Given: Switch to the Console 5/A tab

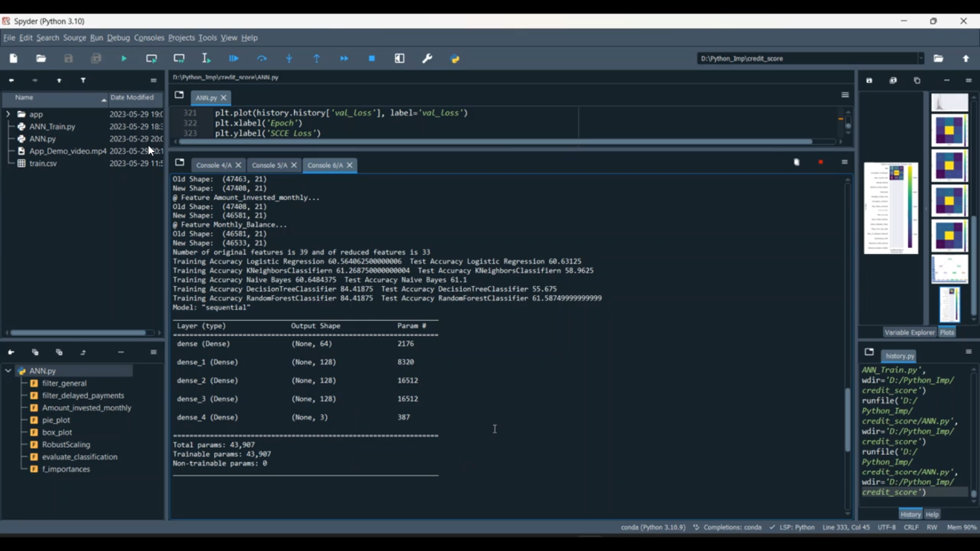Looking at the screenshot, I should point(269,165).
